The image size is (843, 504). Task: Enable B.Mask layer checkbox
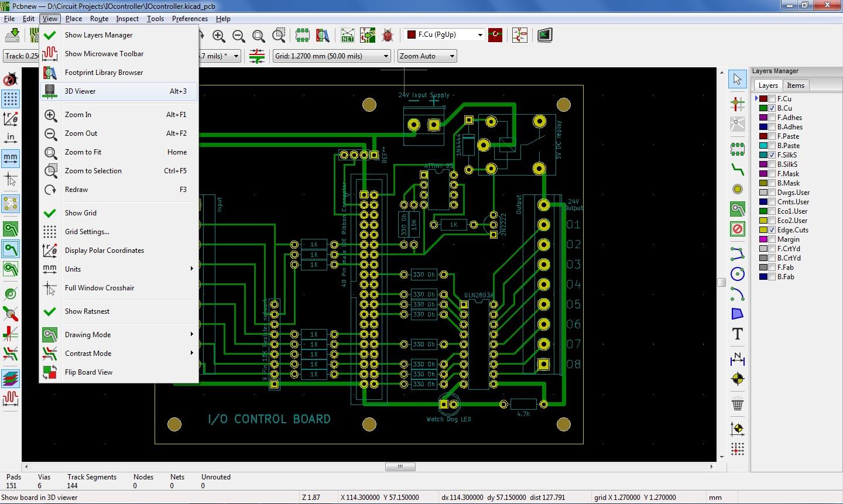pyautogui.click(x=772, y=183)
